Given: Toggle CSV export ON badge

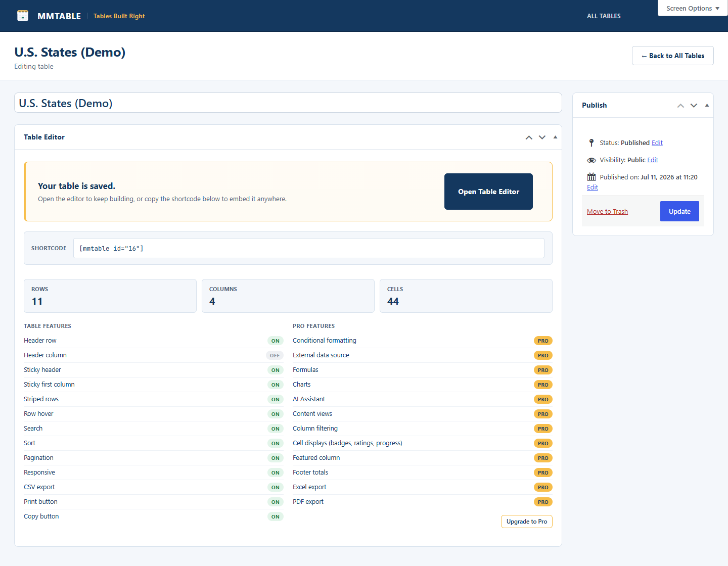Looking at the screenshot, I should click(x=275, y=487).
